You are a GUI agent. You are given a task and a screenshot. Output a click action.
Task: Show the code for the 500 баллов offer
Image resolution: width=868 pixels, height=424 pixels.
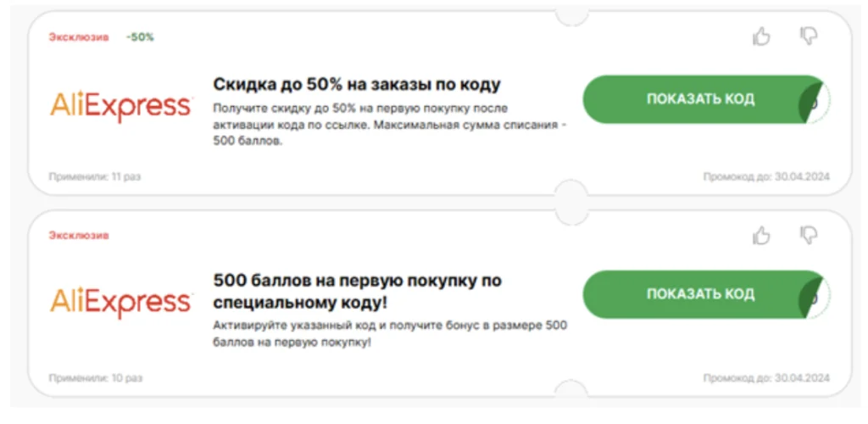point(700,294)
